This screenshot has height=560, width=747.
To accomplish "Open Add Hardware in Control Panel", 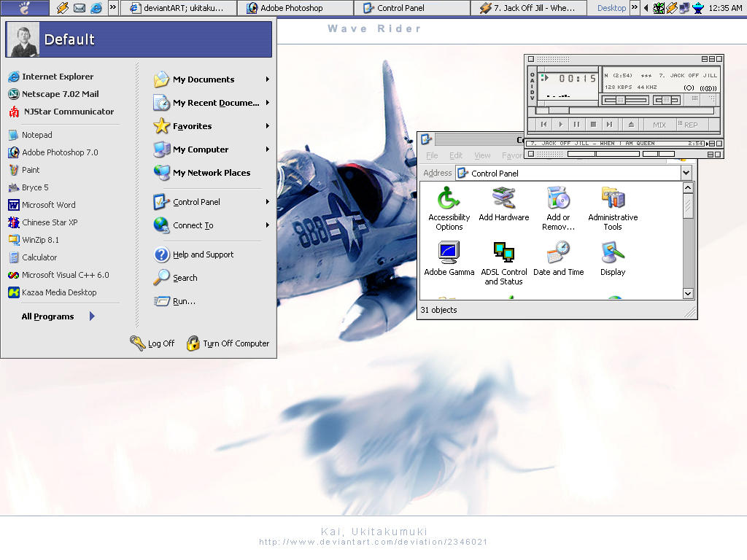I will click(503, 203).
